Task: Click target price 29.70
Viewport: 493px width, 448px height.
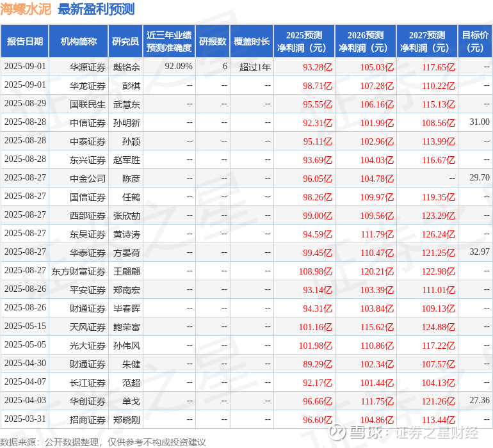Action: coord(480,178)
